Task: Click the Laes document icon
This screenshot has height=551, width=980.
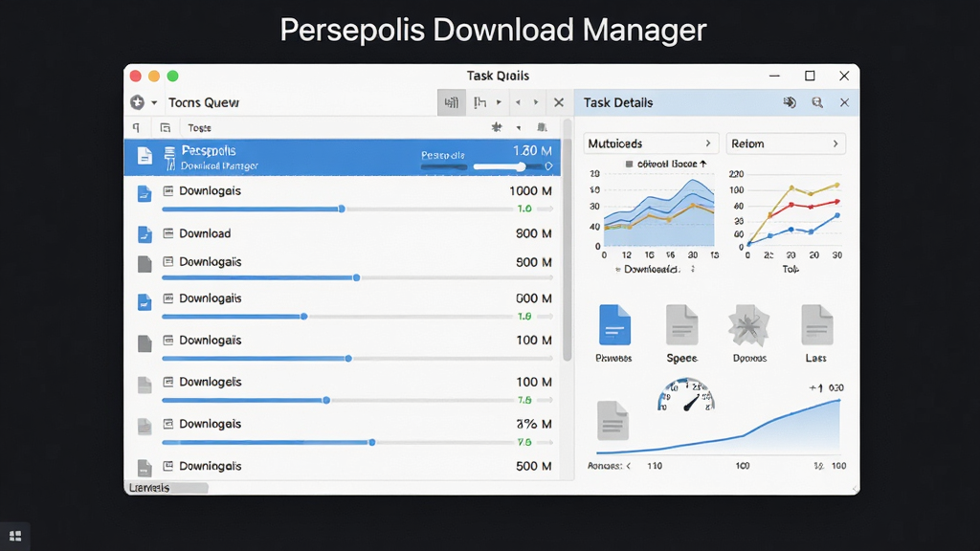Action: coord(817,325)
